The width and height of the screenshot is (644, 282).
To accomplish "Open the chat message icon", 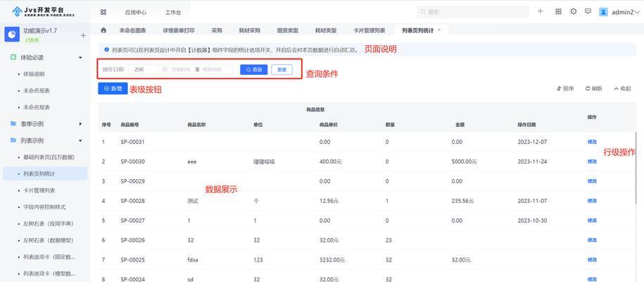I will 588,11.
